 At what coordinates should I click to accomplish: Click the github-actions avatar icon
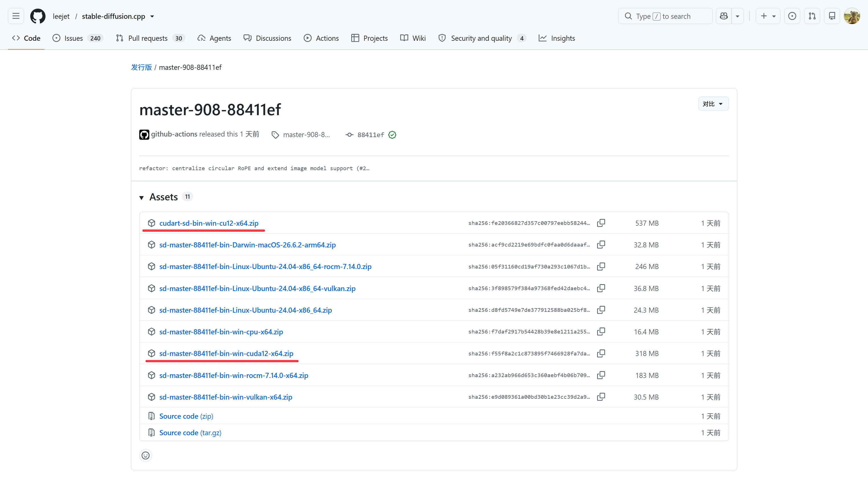[x=144, y=135]
